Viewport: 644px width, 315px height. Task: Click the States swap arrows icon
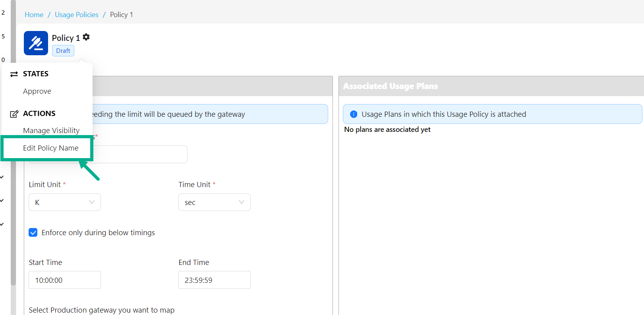[x=14, y=74]
